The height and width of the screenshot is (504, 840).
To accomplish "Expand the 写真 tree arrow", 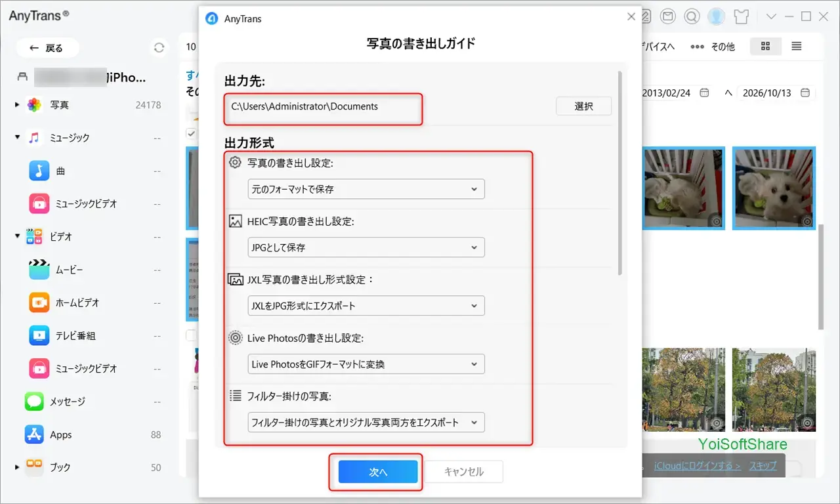I will (x=17, y=105).
